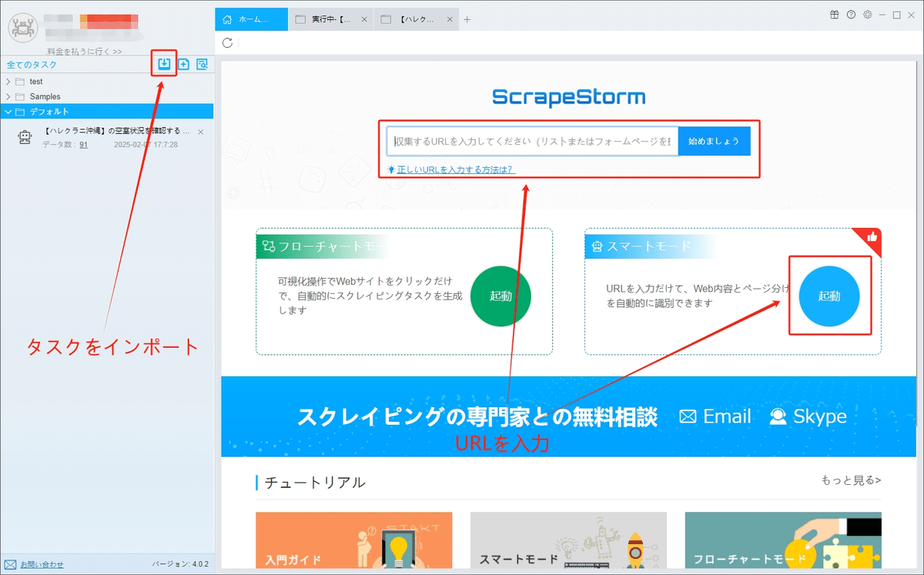Open the 入門ガイド tutorial thumbnail
This screenshot has width=924, height=575.
(353, 540)
